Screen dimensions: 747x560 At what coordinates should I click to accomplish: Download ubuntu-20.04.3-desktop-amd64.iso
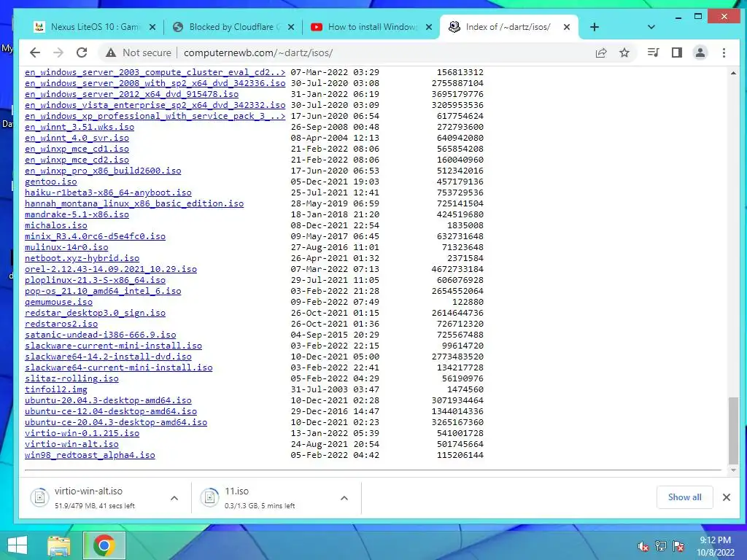[108, 400]
